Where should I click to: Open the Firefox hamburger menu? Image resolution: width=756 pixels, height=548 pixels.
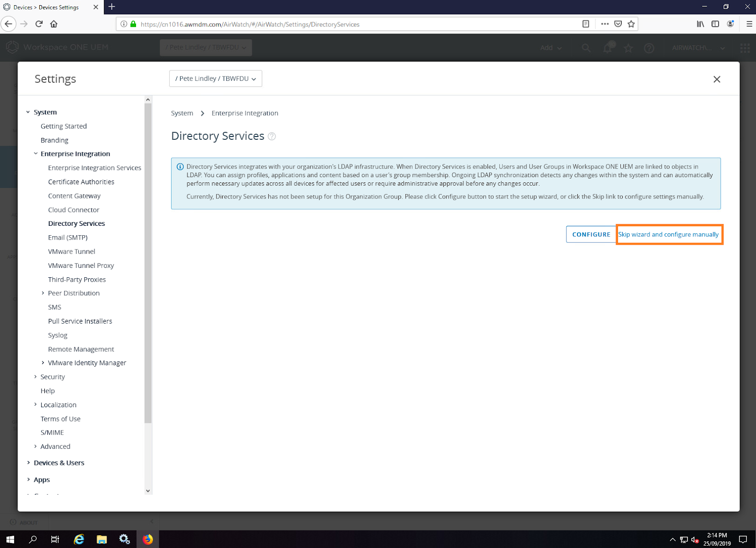749,24
